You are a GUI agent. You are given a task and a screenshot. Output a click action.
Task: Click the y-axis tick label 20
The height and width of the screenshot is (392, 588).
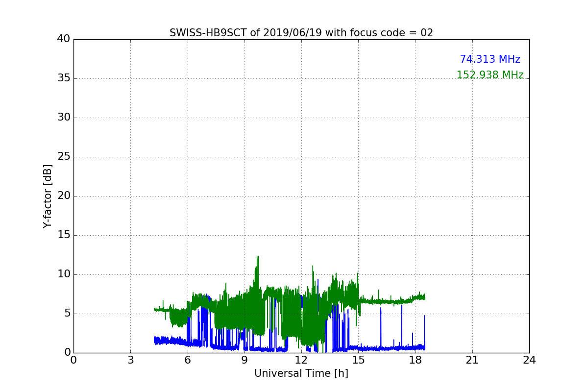[64, 196]
